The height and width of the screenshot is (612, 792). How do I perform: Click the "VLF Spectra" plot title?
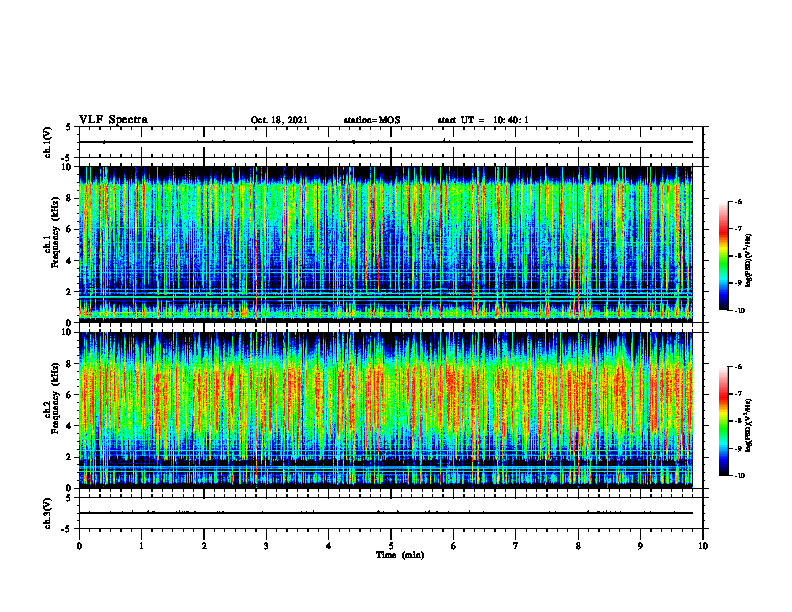[114, 120]
